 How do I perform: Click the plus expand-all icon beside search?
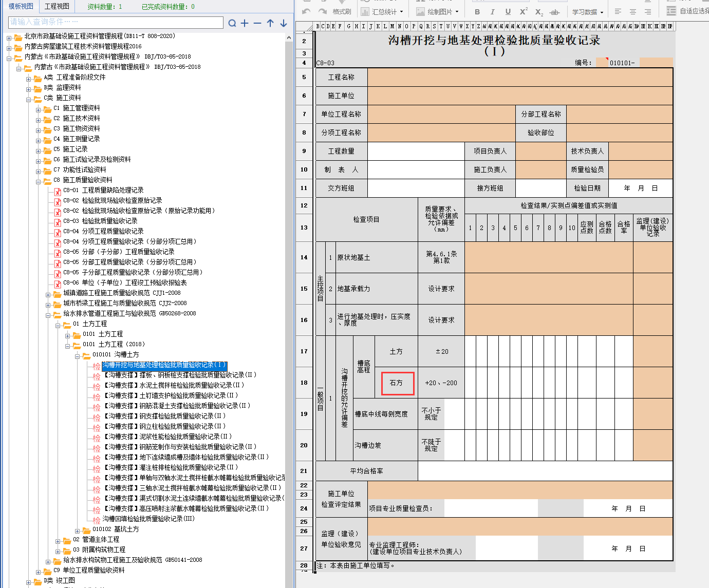[x=245, y=23]
